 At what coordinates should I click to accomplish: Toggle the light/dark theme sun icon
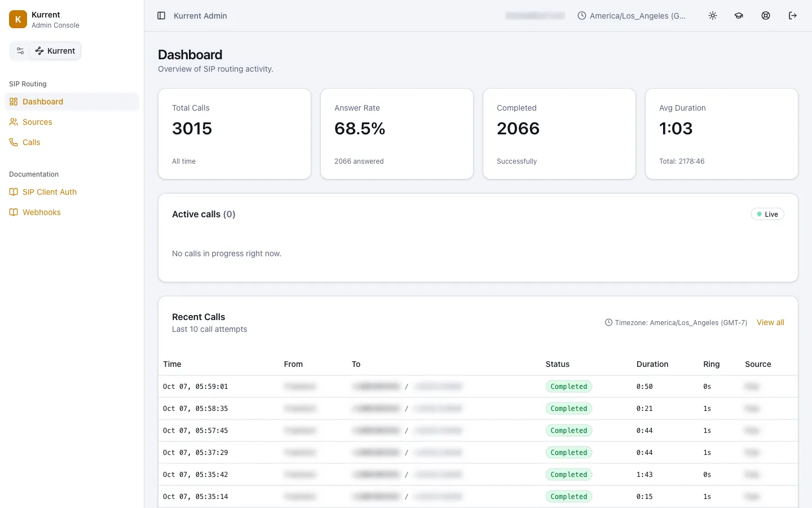[713, 16]
